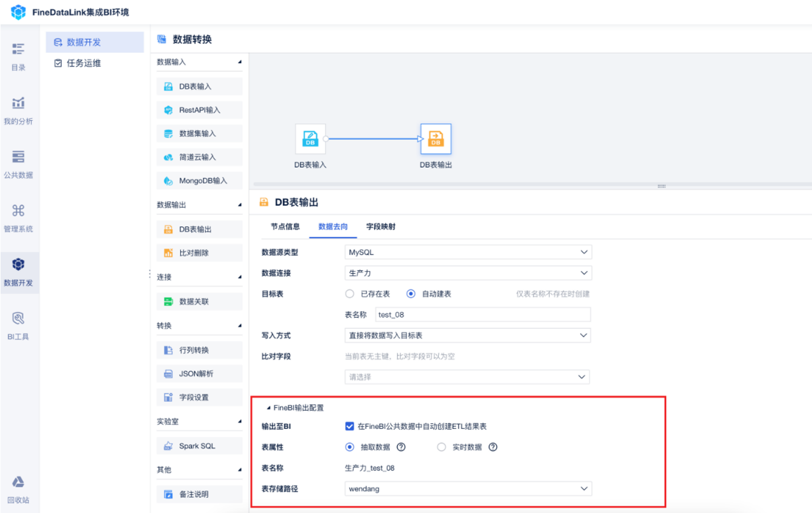Click the palette collapse handle on divider
The height and width of the screenshot is (513, 812).
150,273
